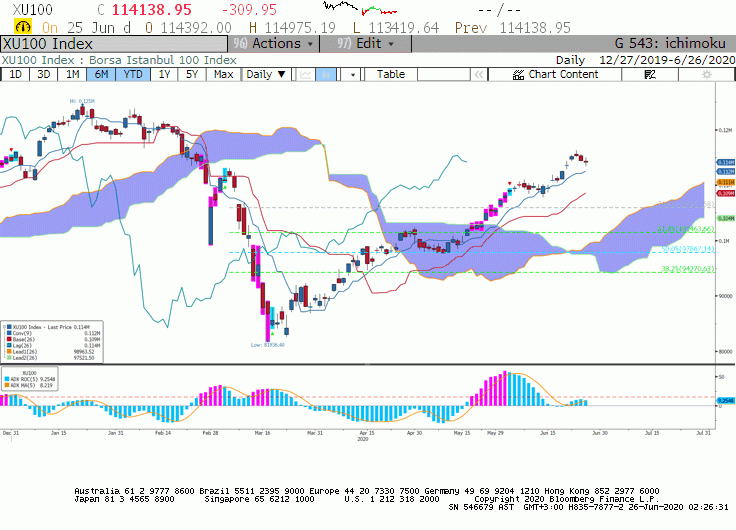Click the XU100 Index : Borsa Istanbul title
Viewport: 736px width, 530px height.
119,60
